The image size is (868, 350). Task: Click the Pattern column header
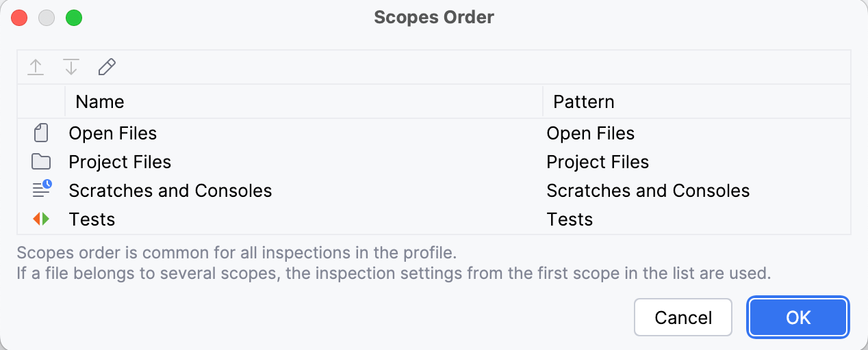coord(583,102)
